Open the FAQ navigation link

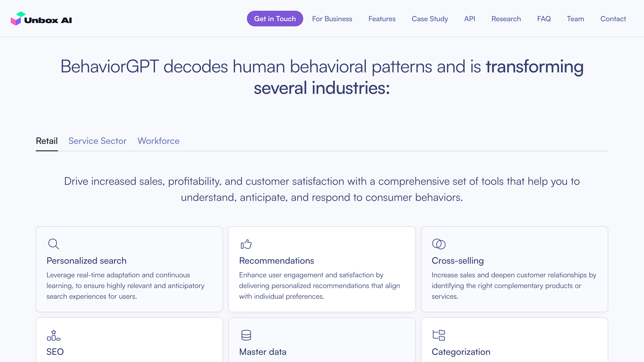(544, 19)
